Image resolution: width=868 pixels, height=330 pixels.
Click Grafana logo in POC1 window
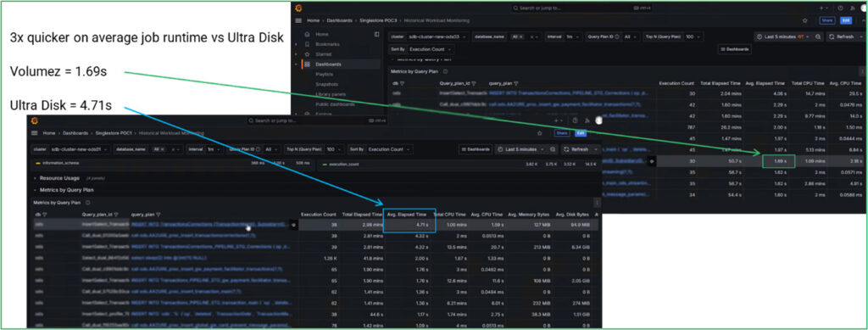tap(34, 120)
